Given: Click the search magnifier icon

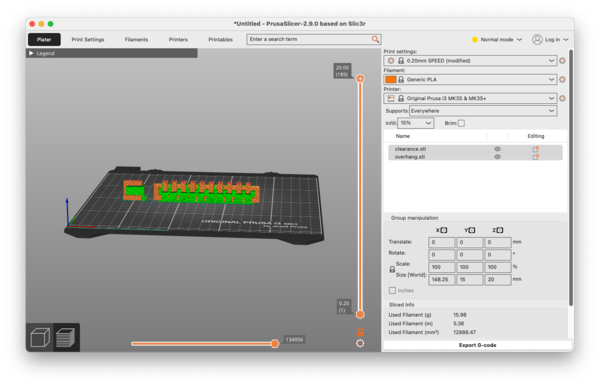Looking at the screenshot, I should (375, 39).
